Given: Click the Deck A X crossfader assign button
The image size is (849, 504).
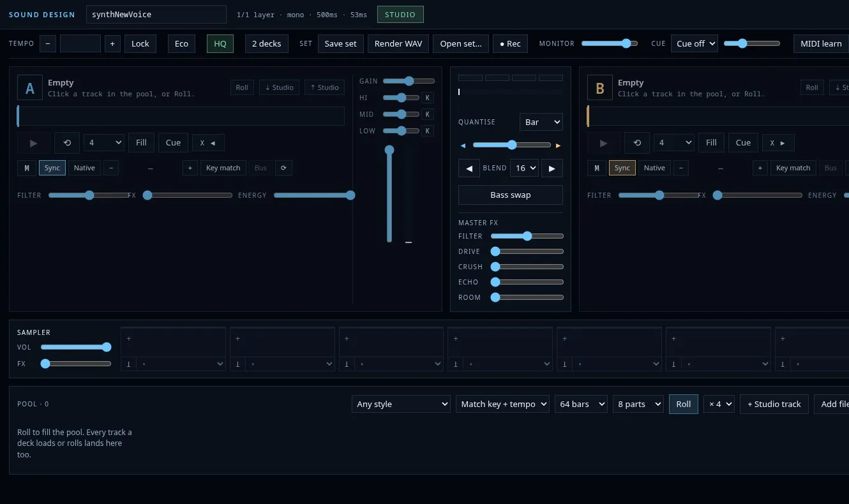Looking at the screenshot, I should 208,143.
